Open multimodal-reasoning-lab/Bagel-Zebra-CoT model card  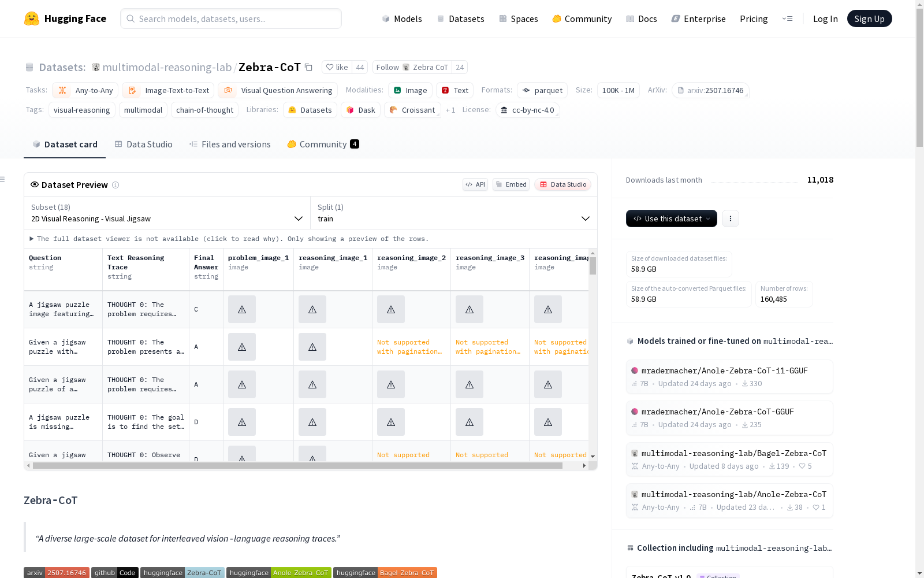pyautogui.click(x=729, y=460)
